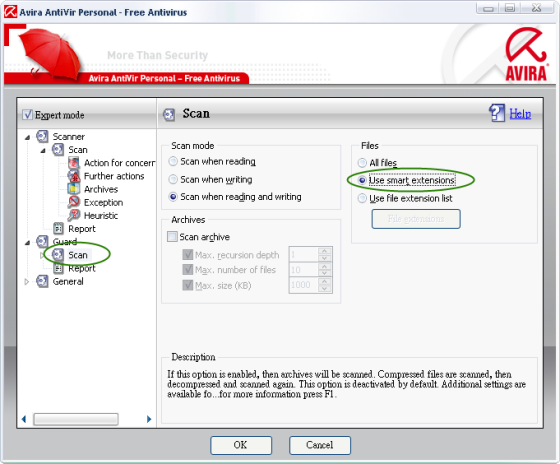Select Scan when reading option
The width and height of the screenshot is (560, 464).
pyautogui.click(x=173, y=161)
